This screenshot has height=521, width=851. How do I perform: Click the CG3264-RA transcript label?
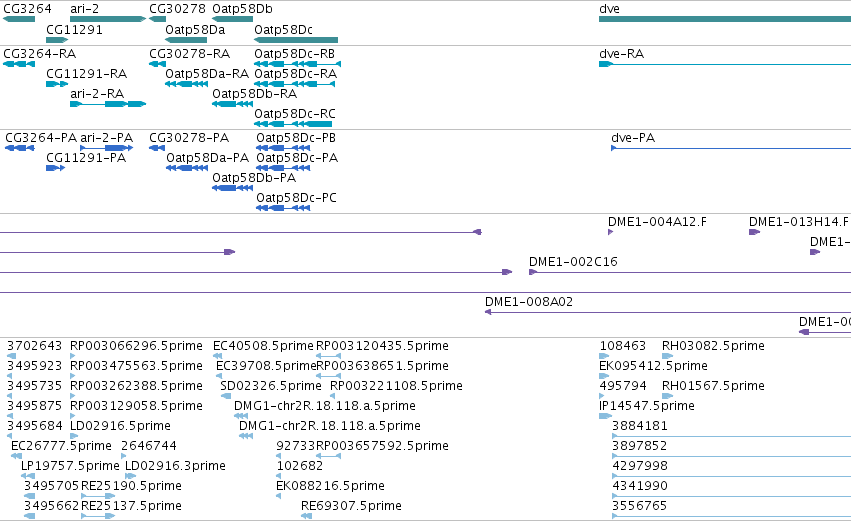tap(40, 54)
